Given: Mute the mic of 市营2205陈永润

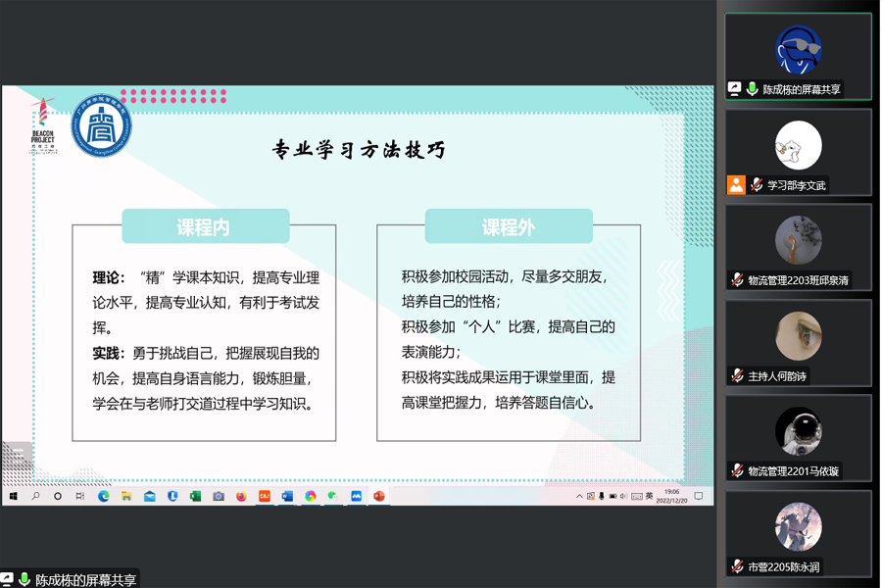Looking at the screenshot, I should pyautogui.click(x=737, y=565).
